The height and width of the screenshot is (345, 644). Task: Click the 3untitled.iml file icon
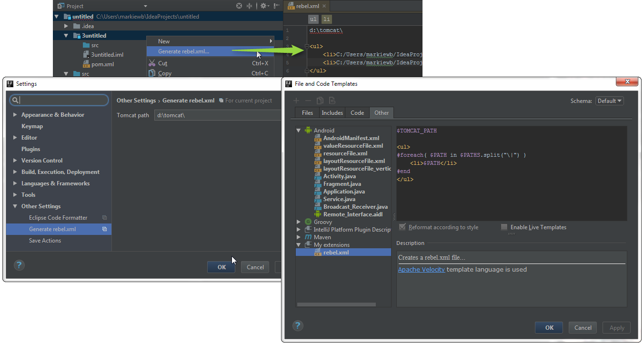[x=86, y=54]
